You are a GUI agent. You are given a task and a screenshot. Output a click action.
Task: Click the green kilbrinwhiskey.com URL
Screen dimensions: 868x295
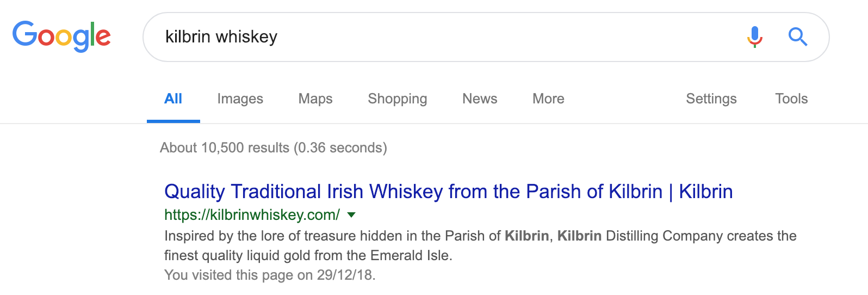252,215
